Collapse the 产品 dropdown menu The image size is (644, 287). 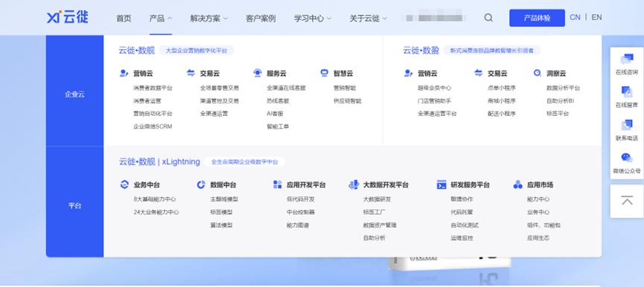pos(161,18)
